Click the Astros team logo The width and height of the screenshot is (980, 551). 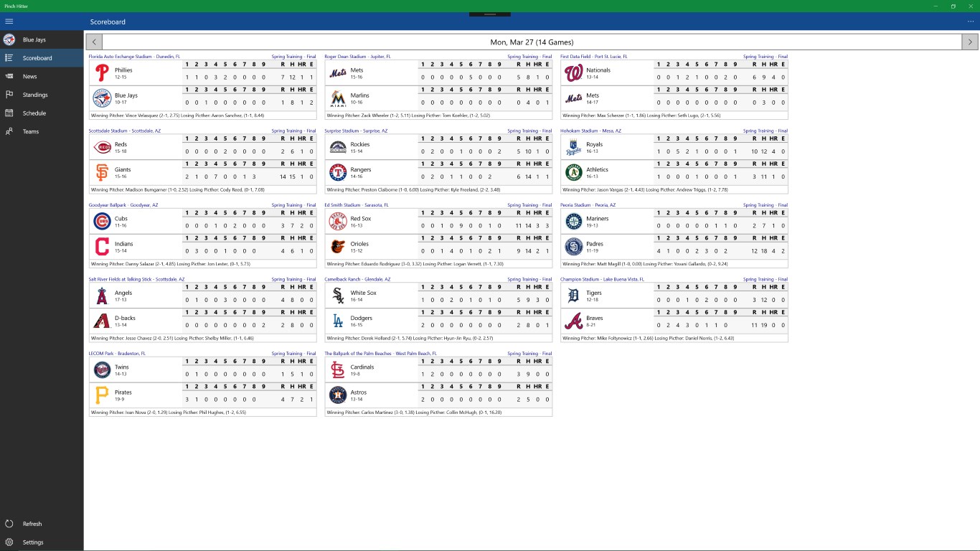click(x=338, y=395)
